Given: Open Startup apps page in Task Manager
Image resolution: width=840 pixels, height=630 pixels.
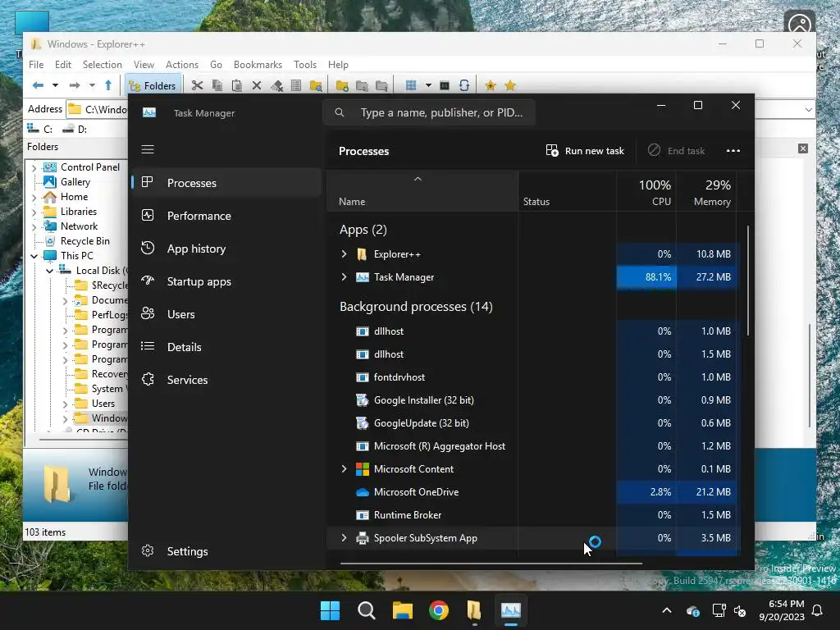Looking at the screenshot, I should tap(226, 281).
